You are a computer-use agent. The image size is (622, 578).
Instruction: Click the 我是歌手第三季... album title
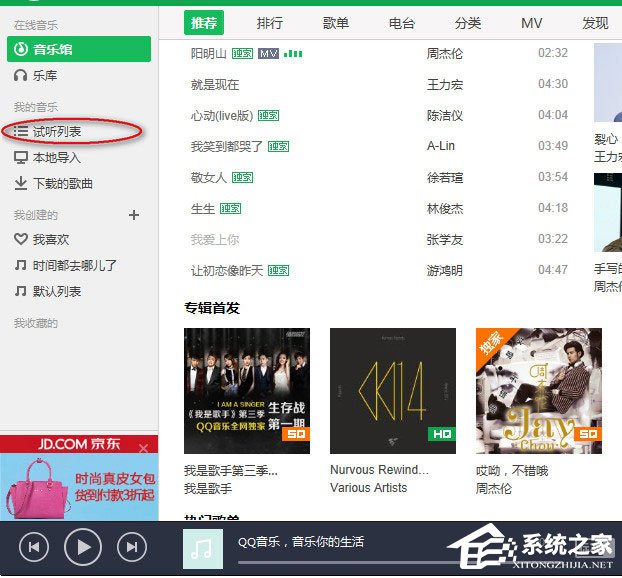231,471
